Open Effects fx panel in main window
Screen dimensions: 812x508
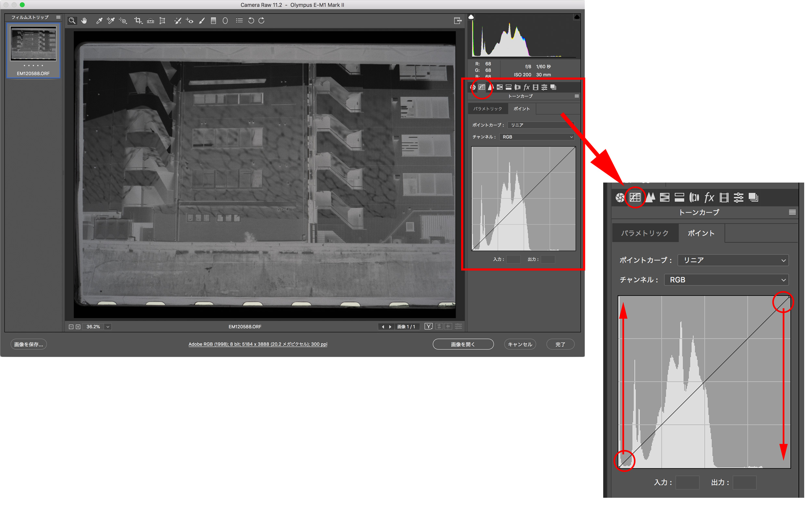click(527, 87)
